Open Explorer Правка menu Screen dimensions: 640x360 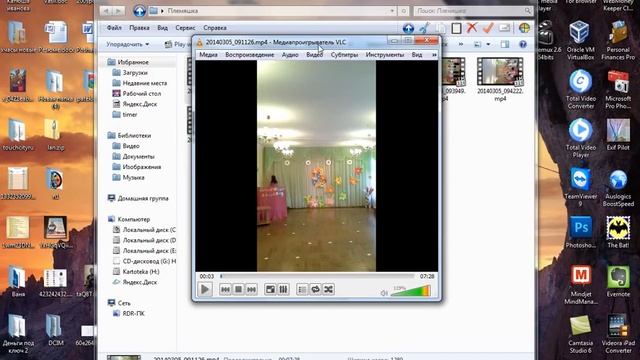(x=139, y=28)
